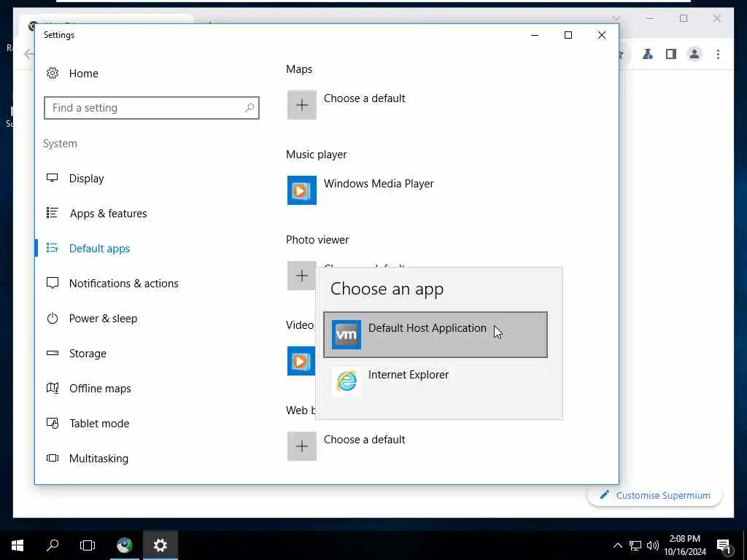Click the Display monitor icon
The image size is (747, 560).
click(x=53, y=178)
